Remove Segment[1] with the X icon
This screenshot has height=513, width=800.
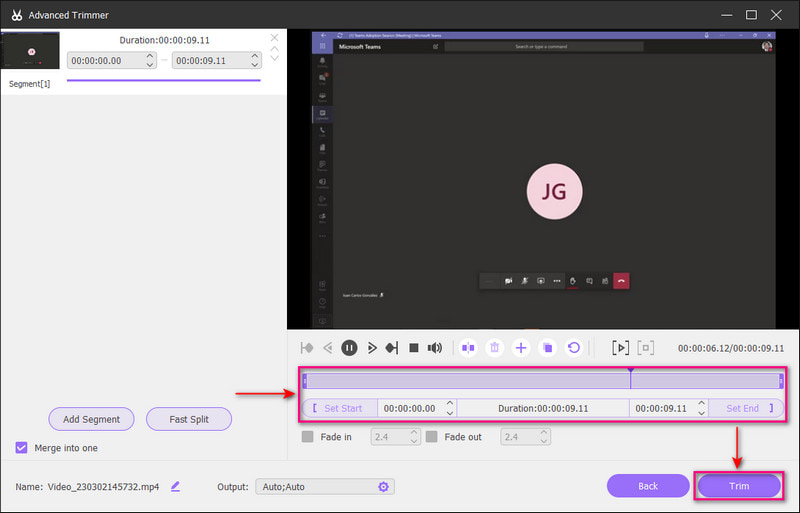(x=274, y=38)
